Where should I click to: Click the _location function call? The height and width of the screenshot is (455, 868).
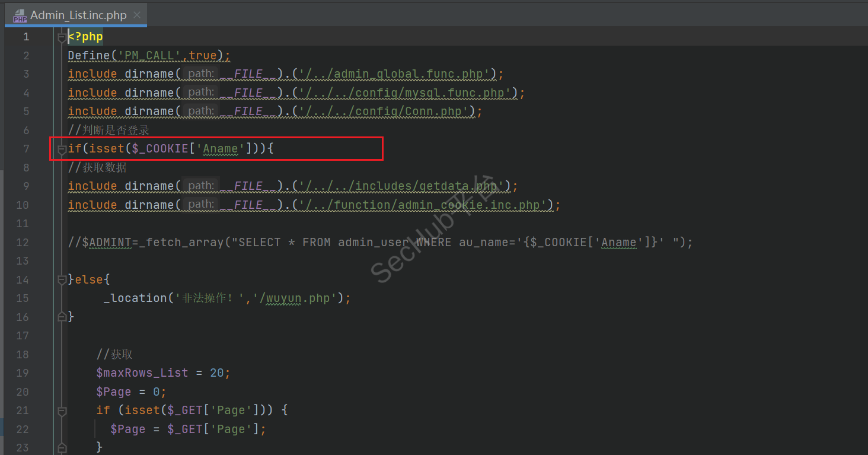point(135,298)
